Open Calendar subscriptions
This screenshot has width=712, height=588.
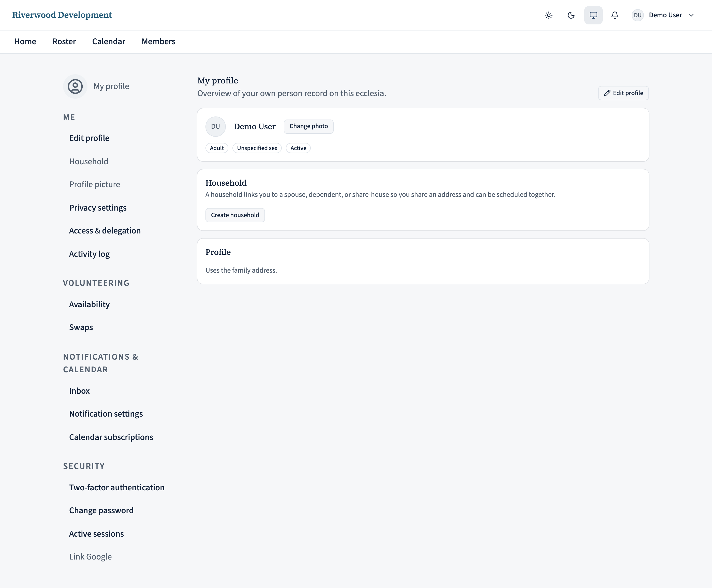[x=111, y=437]
